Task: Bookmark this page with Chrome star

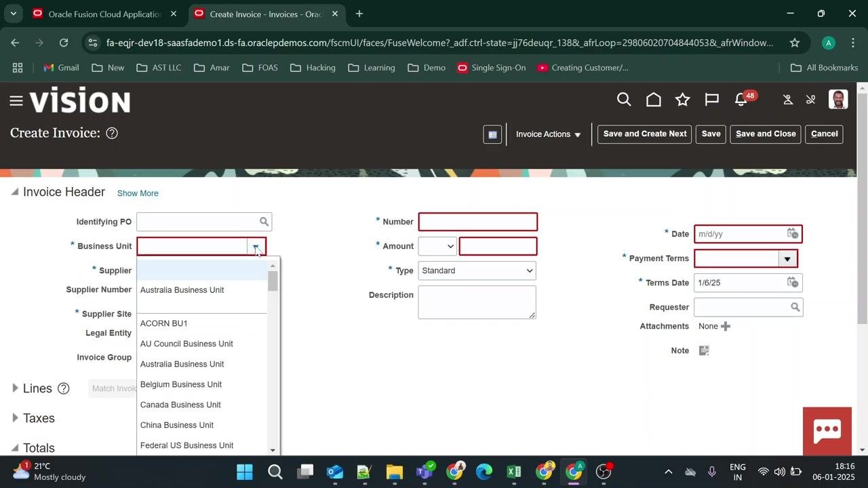Action: click(x=795, y=43)
